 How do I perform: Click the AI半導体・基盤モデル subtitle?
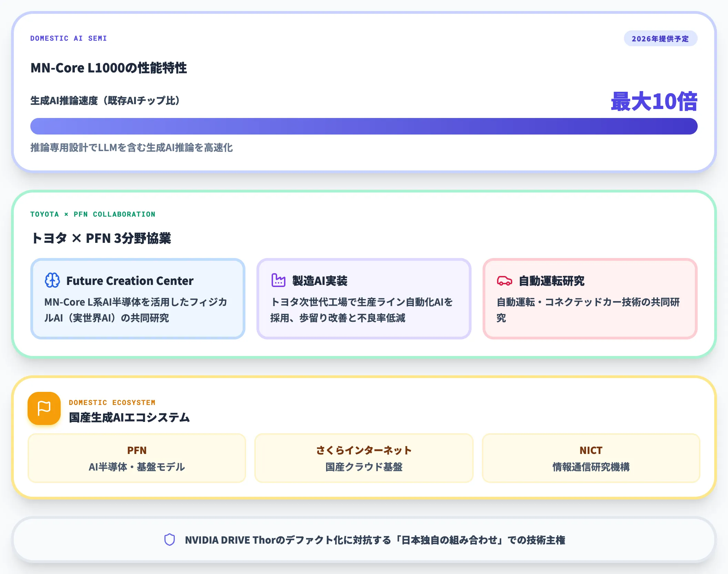137,467
